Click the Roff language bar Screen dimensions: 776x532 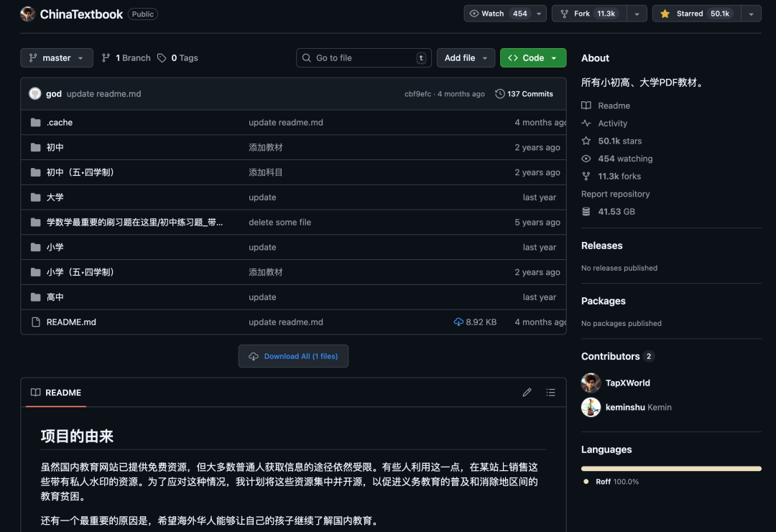pos(670,469)
